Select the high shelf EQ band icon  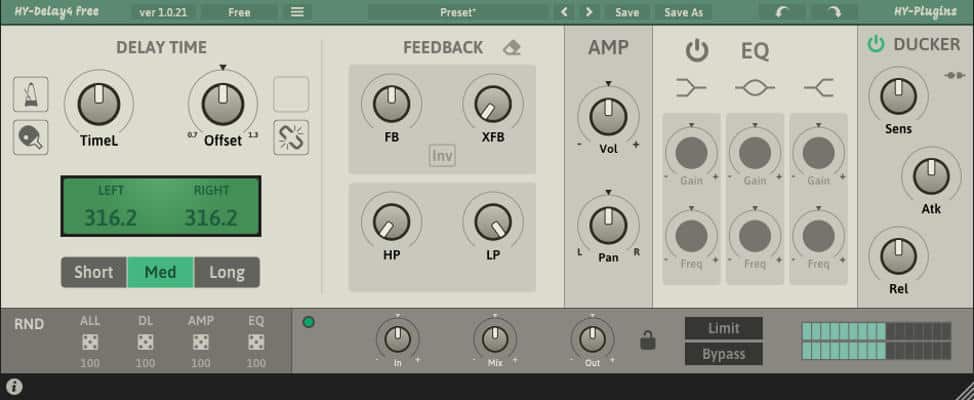pyautogui.click(x=819, y=89)
